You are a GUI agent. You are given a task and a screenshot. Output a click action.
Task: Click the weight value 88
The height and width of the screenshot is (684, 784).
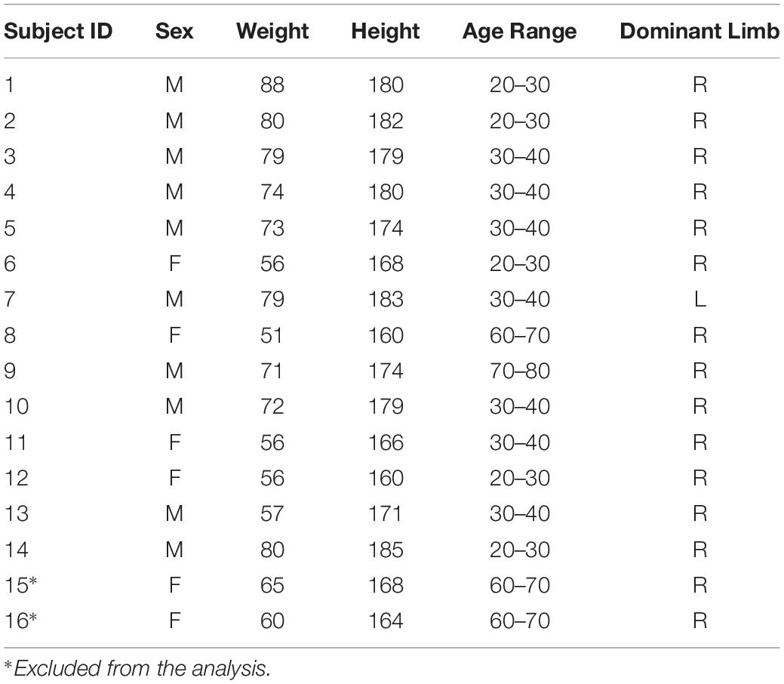(x=272, y=85)
